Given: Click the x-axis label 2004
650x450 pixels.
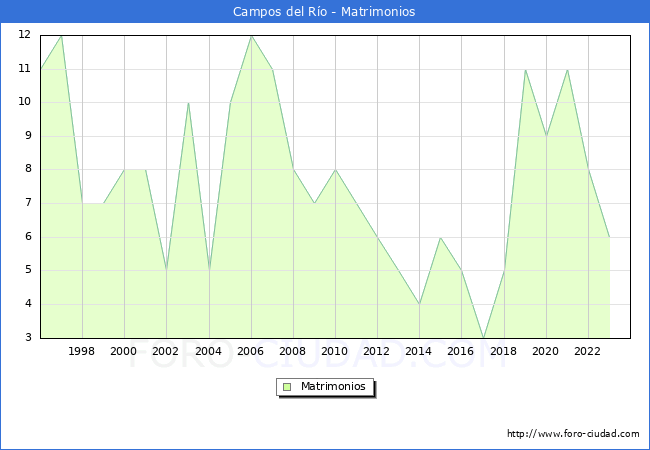Looking at the screenshot, I should coord(209,351).
